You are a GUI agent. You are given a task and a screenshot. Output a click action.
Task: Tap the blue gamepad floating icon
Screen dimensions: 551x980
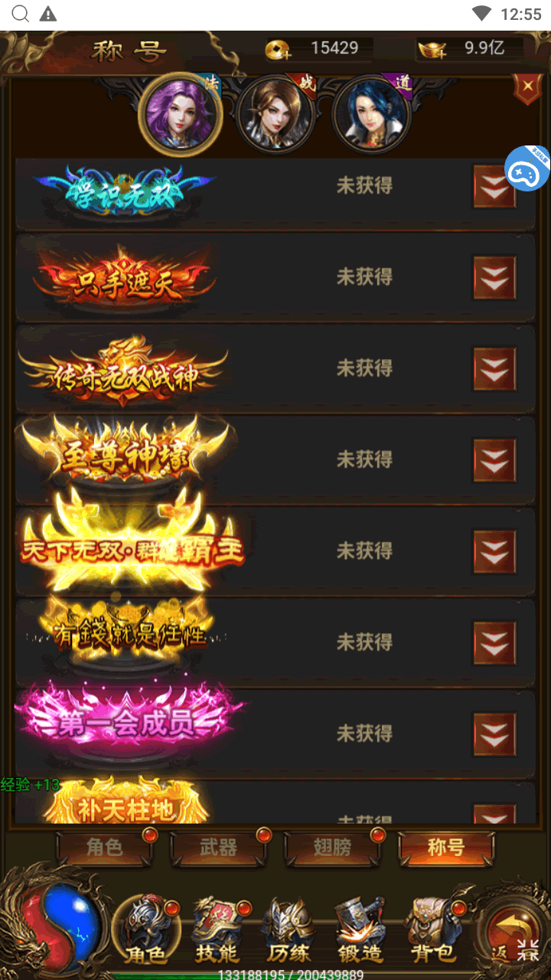tap(527, 169)
